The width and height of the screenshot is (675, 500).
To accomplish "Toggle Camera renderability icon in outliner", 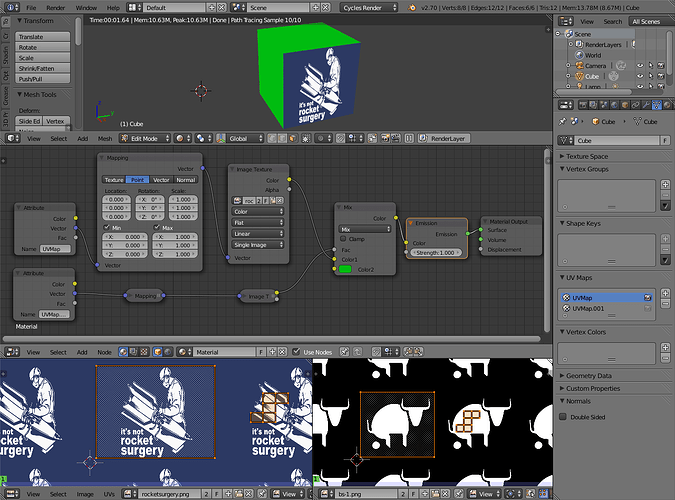I will point(661,65).
